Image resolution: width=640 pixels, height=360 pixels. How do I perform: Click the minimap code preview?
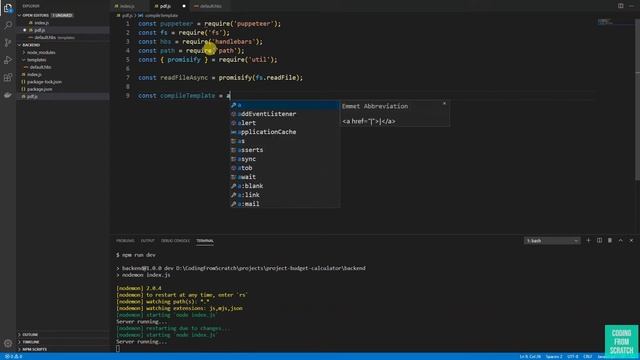click(x=605, y=21)
